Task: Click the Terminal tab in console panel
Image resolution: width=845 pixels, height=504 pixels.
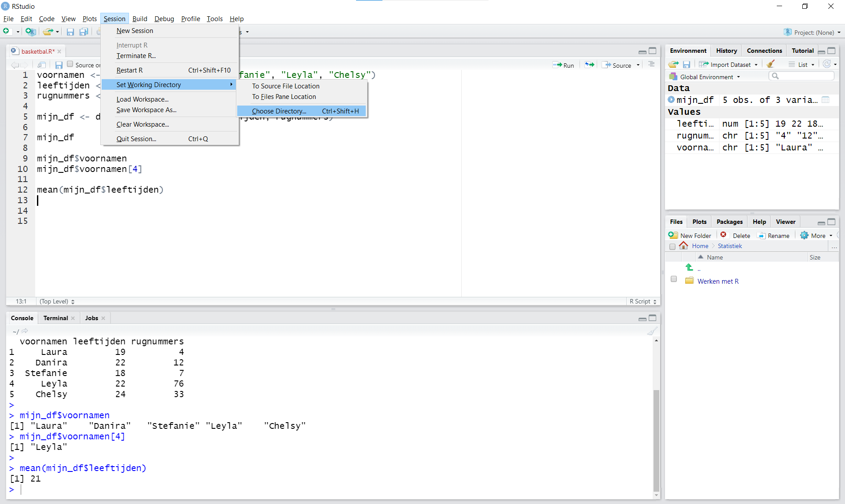Action: [x=55, y=318]
